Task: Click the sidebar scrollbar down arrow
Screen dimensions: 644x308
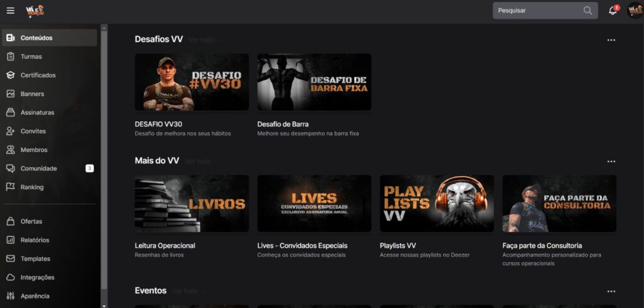Action: coord(104,305)
